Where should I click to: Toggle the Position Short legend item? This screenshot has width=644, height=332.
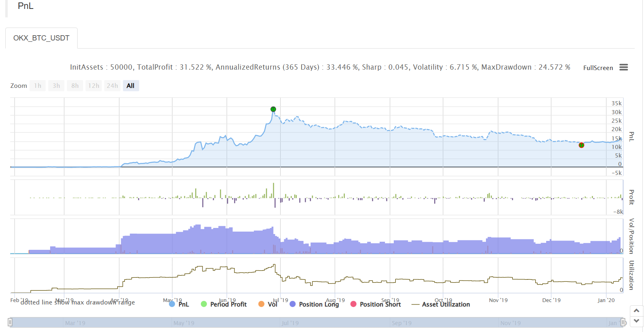coord(376,304)
